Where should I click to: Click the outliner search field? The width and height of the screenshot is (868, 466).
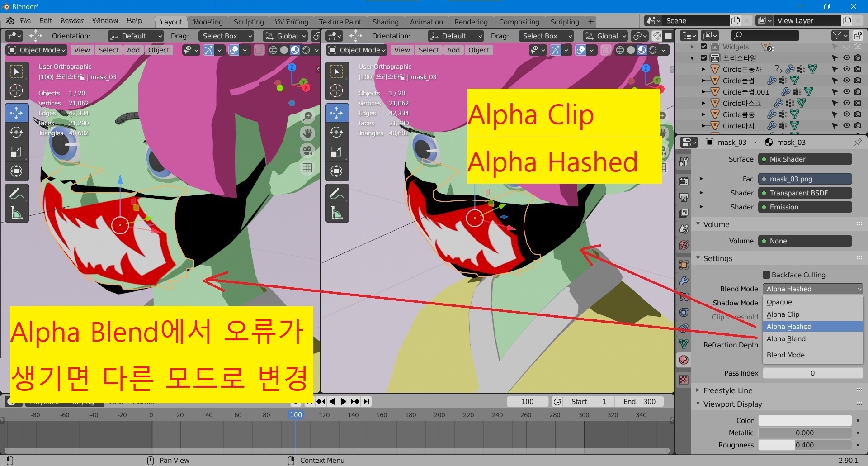click(x=764, y=35)
